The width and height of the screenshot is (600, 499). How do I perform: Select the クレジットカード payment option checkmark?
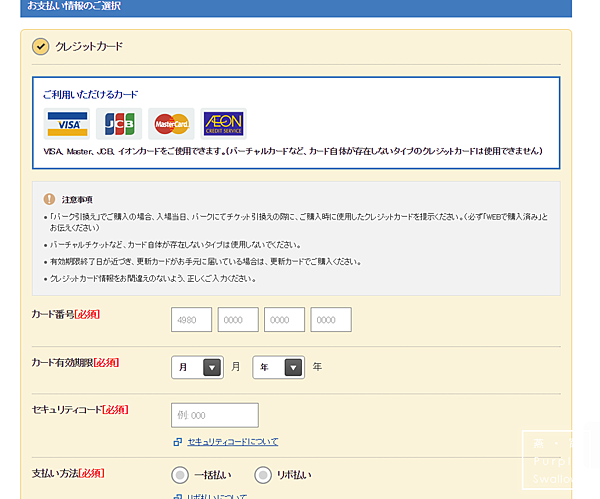tap(41, 47)
